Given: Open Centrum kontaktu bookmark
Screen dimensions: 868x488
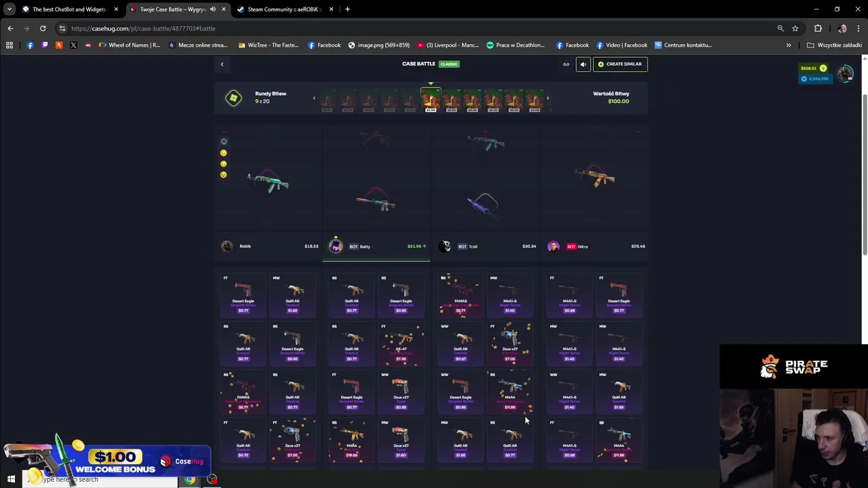Looking at the screenshot, I should click(684, 45).
